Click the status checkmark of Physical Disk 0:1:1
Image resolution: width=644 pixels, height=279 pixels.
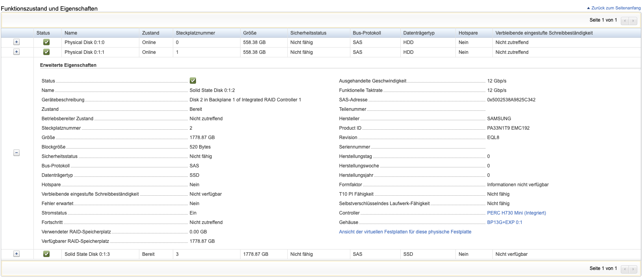coord(46,52)
